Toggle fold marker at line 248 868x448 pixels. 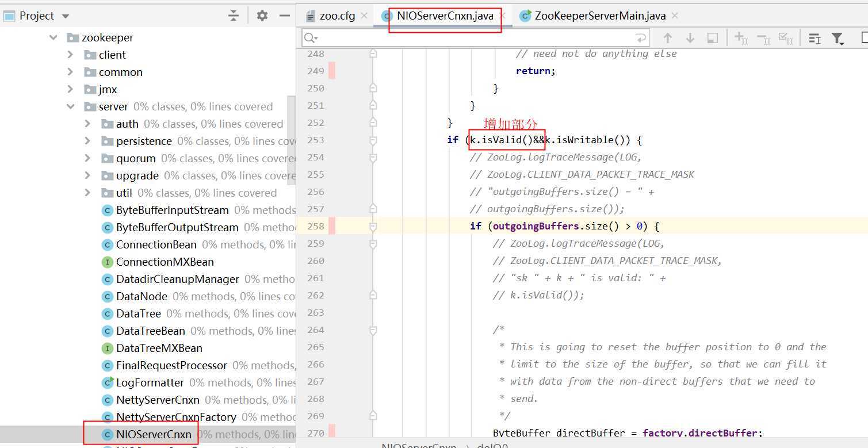click(x=373, y=54)
